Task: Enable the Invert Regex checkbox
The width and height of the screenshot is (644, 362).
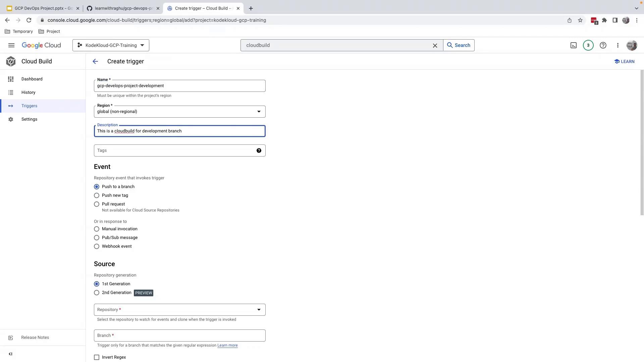Action: 97,357
